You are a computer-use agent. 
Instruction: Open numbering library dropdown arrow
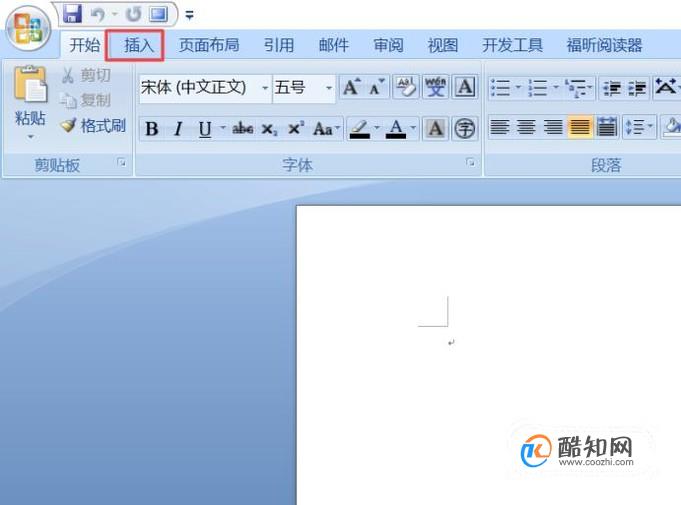point(556,88)
